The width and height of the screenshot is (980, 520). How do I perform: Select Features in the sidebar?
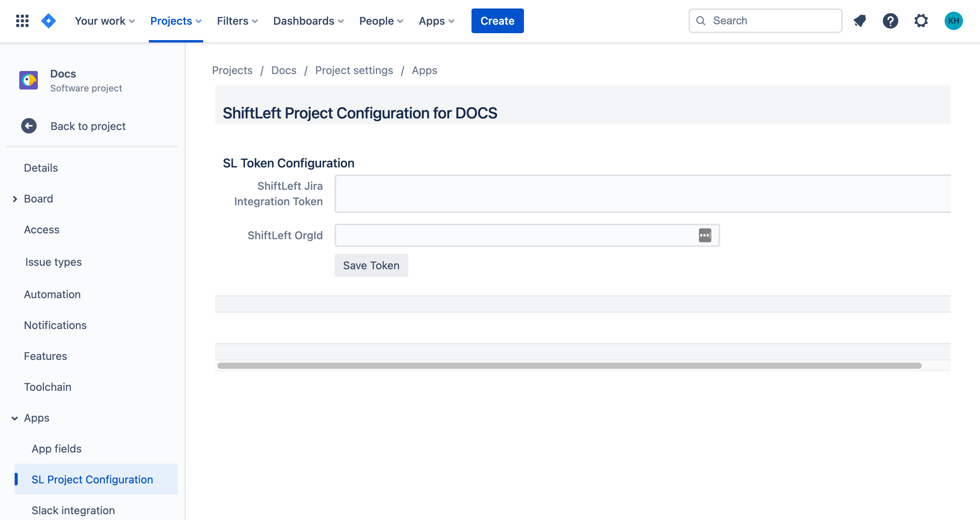[x=45, y=356]
